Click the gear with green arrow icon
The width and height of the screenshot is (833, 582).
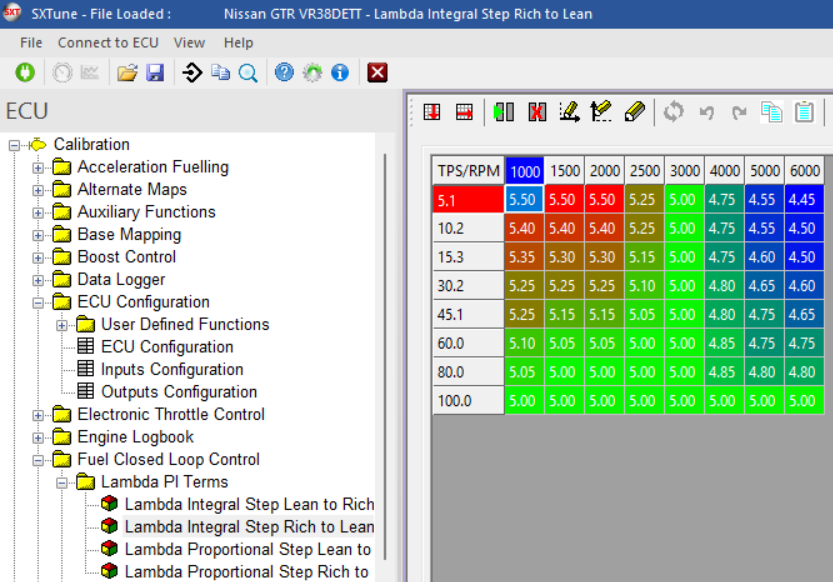pos(312,72)
